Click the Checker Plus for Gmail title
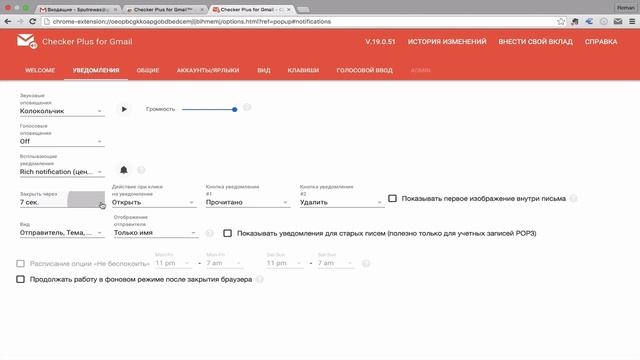This screenshot has height=360, width=640. pyautogui.click(x=87, y=42)
